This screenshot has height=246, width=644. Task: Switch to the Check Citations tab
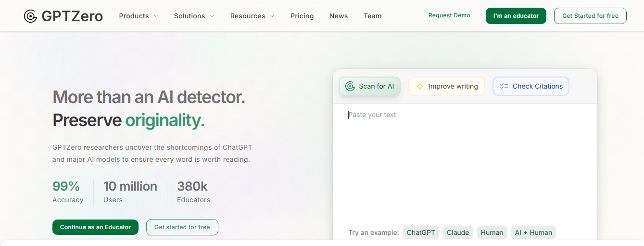coord(531,86)
